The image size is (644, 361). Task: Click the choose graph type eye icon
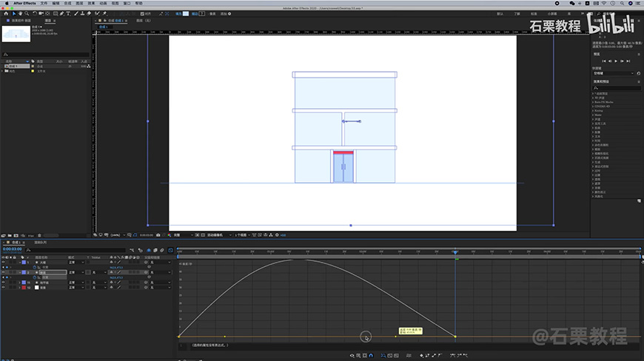(352, 355)
